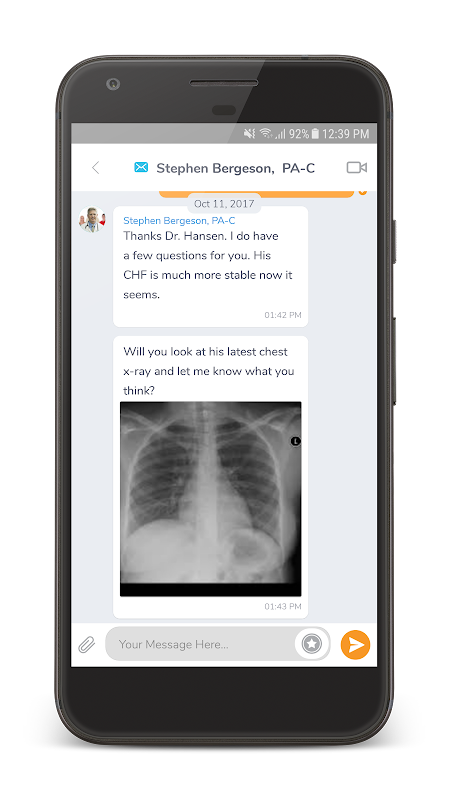Screen dimensions: 451x800
Task: Open the blue sender name link in message
Action: coord(179,221)
